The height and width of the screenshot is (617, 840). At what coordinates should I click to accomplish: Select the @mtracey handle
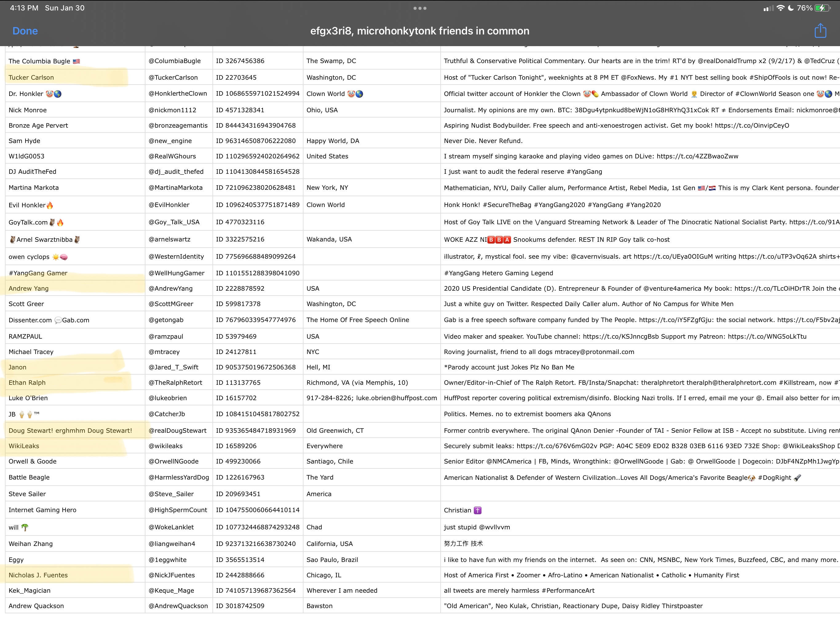(x=164, y=352)
